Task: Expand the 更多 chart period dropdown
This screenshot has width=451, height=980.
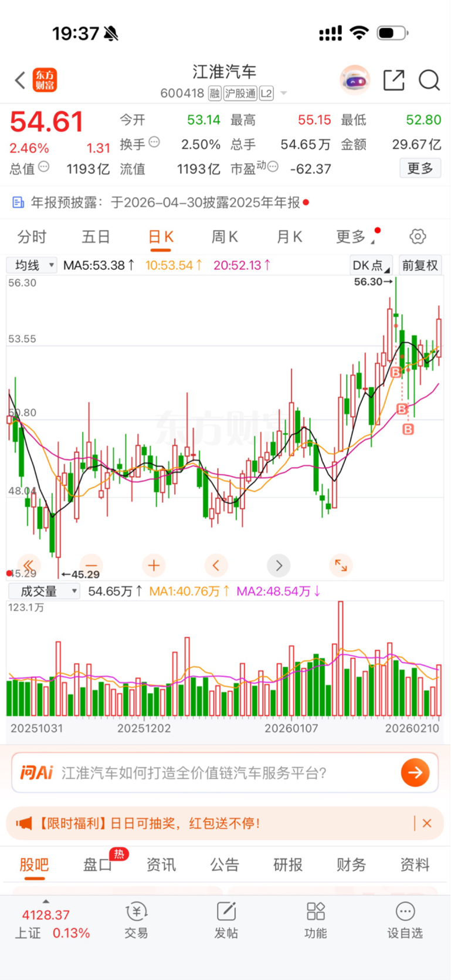Action: [x=356, y=237]
